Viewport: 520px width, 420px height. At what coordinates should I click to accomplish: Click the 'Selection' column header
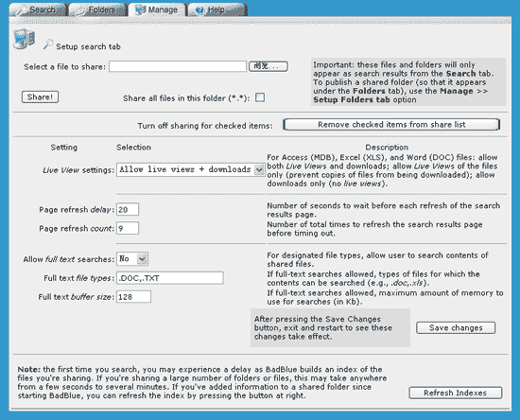[133, 148]
